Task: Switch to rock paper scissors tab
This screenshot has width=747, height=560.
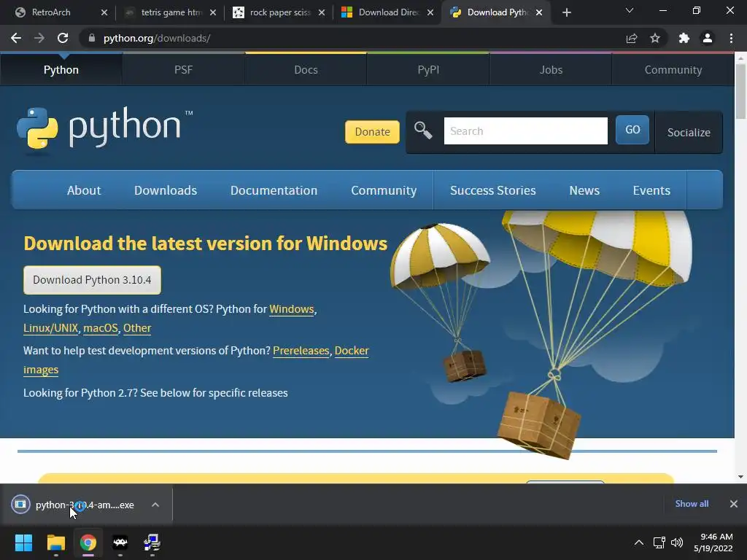Action: click(280, 12)
